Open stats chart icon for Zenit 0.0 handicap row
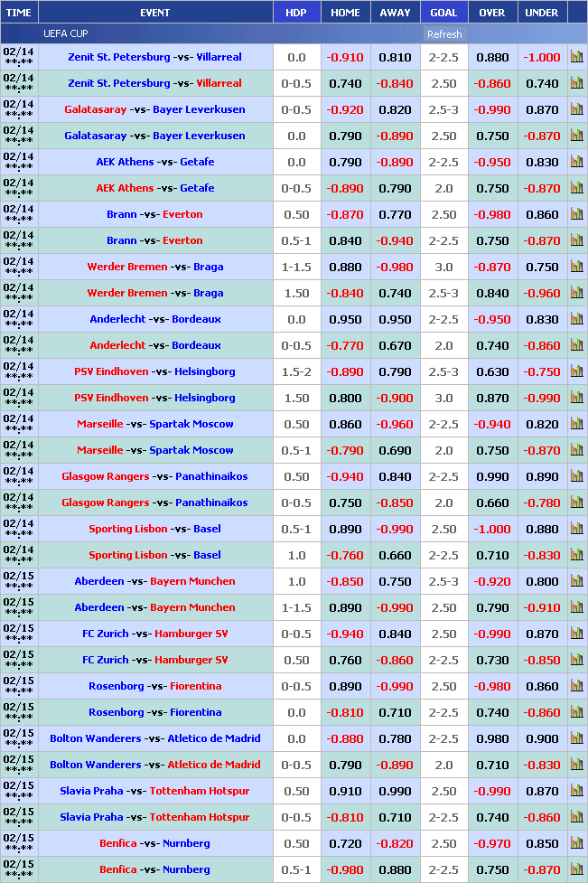 (576, 56)
